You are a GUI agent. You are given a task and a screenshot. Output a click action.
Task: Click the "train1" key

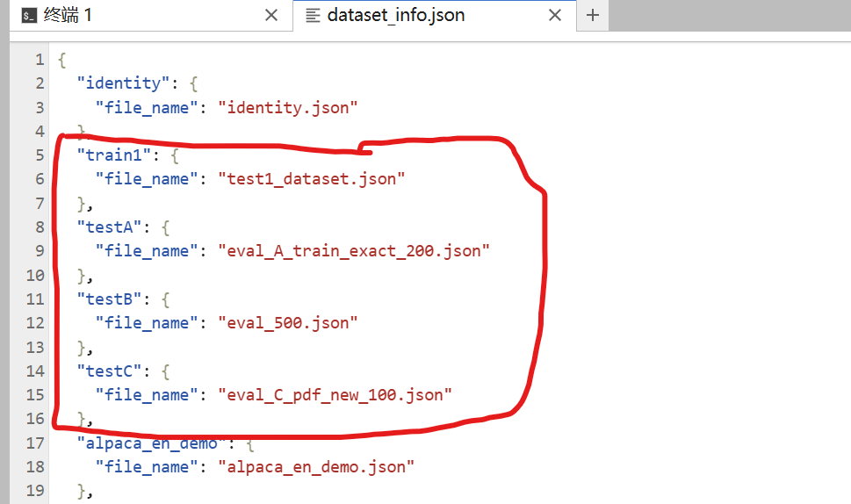click(x=114, y=155)
